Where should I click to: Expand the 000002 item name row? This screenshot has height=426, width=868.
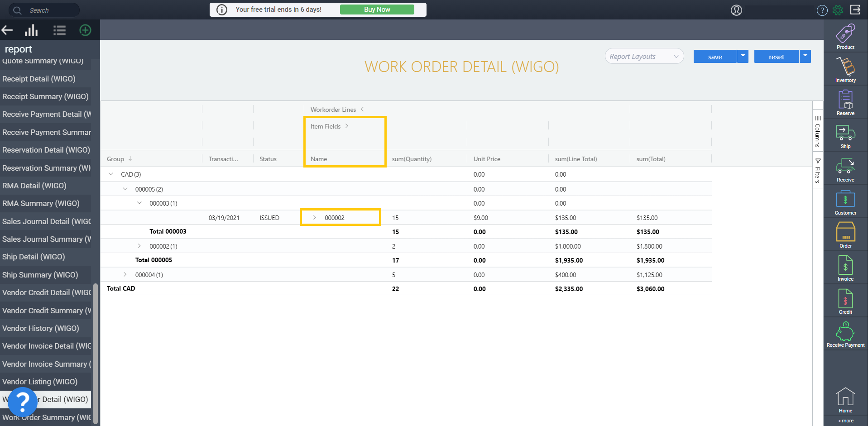click(x=314, y=217)
